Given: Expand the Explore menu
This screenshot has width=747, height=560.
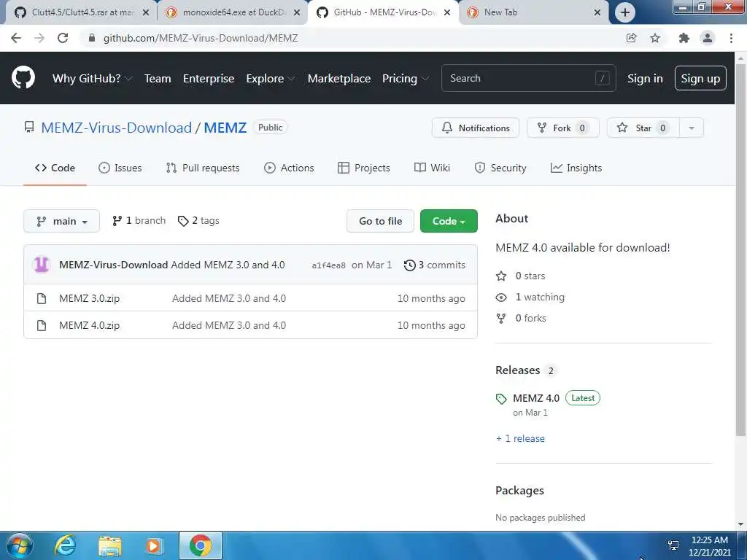Looking at the screenshot, I should tap(270, 78).
